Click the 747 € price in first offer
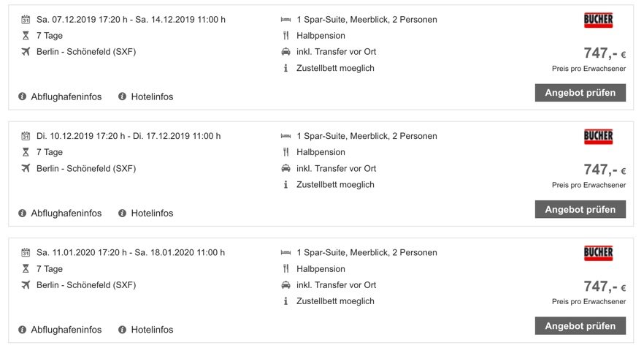The width and height of the screenshot is (644, 348). point(605,53)
